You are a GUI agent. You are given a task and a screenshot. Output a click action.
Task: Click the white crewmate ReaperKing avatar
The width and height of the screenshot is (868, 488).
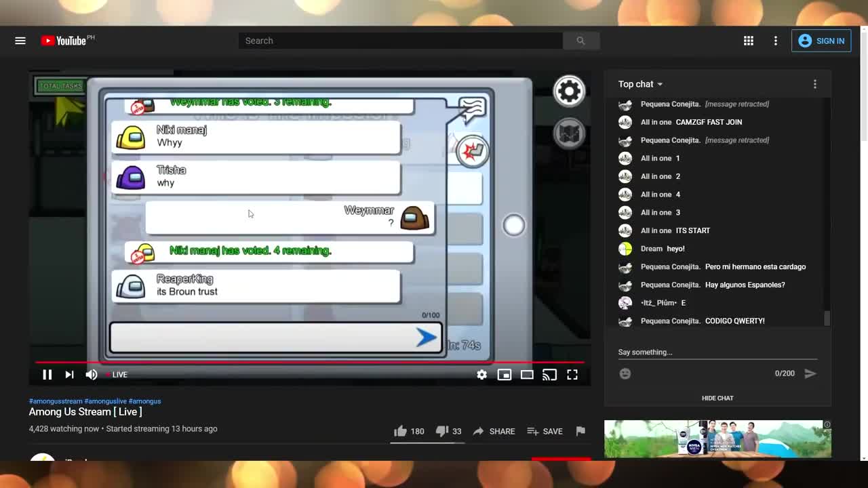tap(130, 285)
